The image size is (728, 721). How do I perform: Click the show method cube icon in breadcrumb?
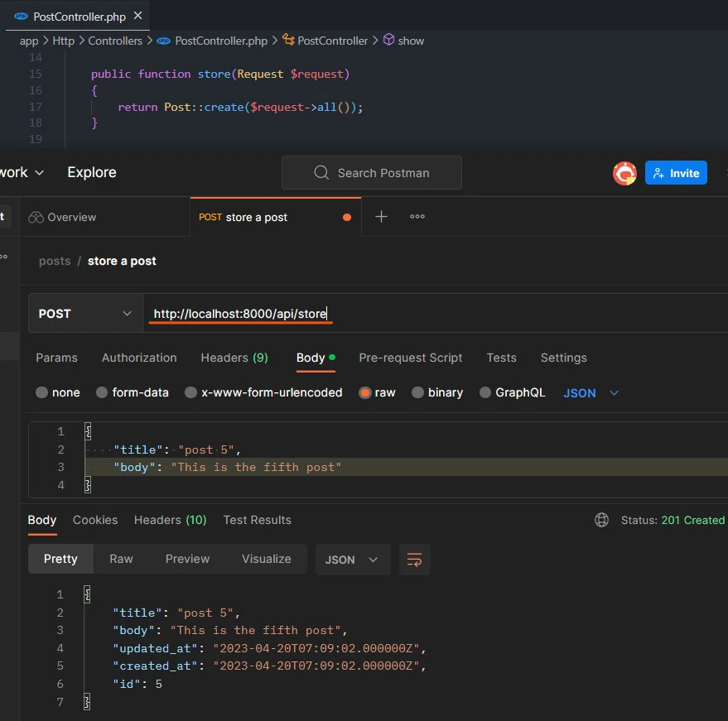tap(388, 41)
